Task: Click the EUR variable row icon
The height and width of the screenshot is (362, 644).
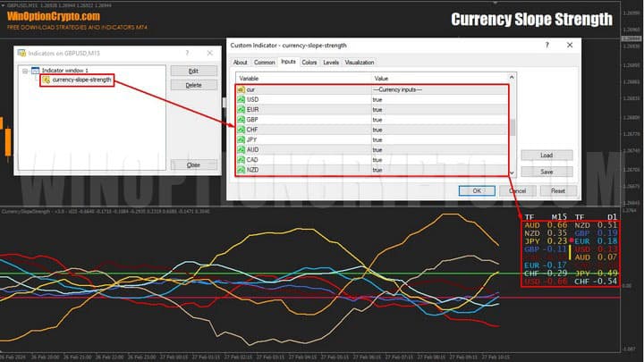Action: (x=241, y=110)
